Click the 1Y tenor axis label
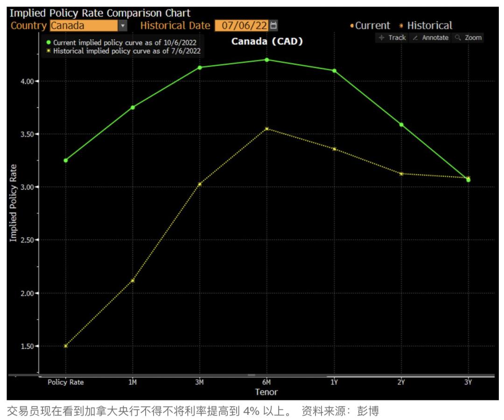The width and height of the screenshot is (504, 420). point(334,382)
